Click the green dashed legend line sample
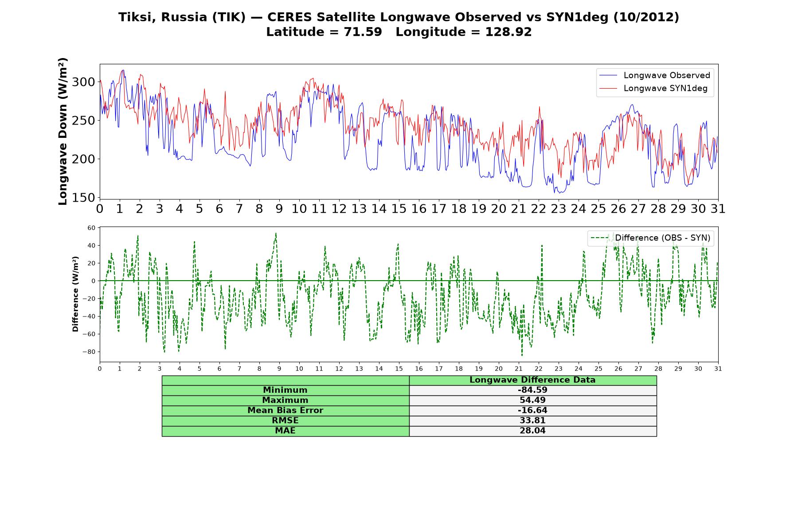This screenshot has height=532, width=798. pyautogui.click(x=599, y=238)
